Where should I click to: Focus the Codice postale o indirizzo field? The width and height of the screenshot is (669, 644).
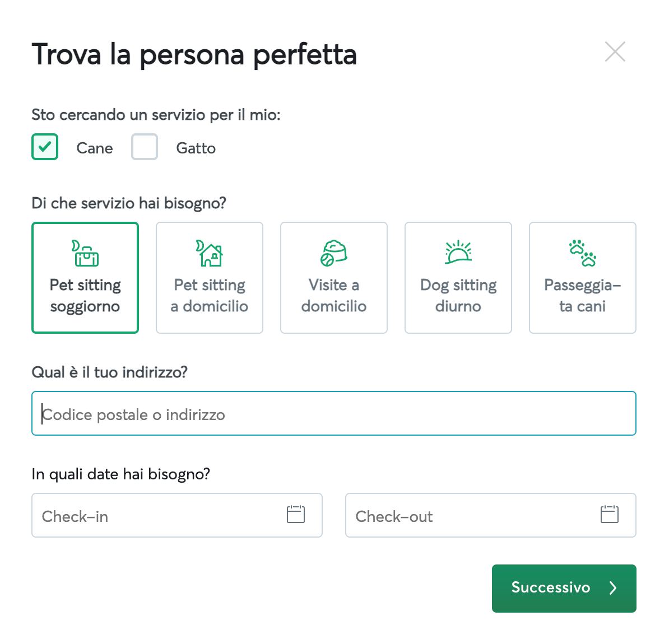pyautogui.click(x=333, y=413)
